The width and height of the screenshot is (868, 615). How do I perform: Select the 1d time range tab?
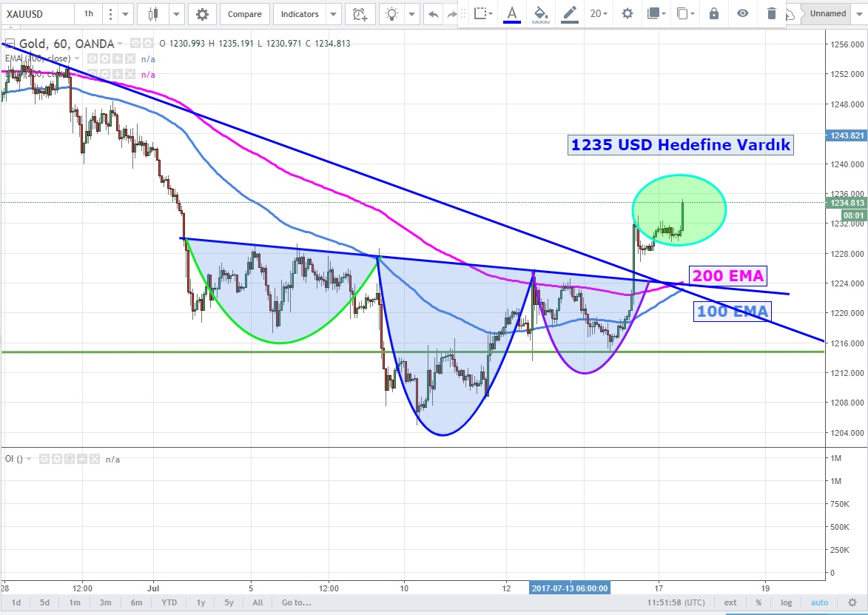(16, 602)
